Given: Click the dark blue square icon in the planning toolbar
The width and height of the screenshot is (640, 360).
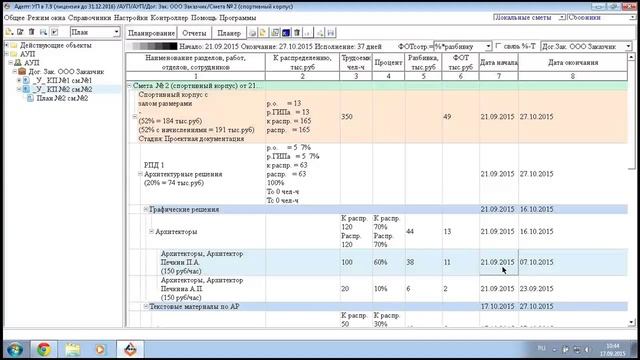Looking at the screenshot, I should [x=286, y=33].
